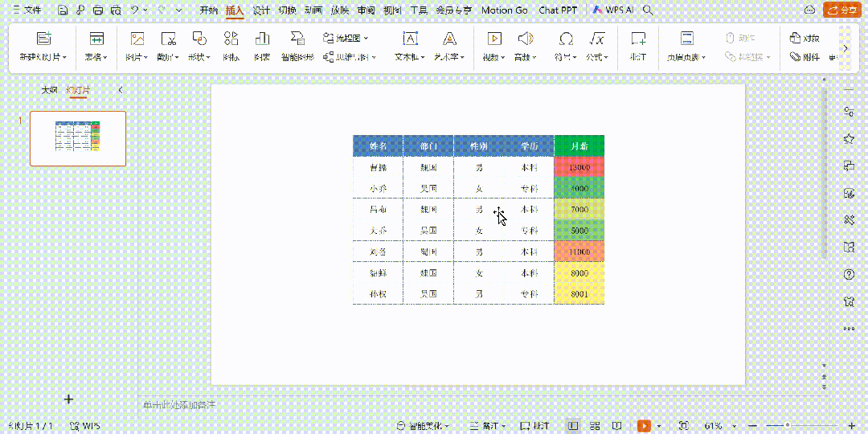Expand ribbon with right arrow chevron
Screen dimensions: 868x434
pos(845,48)
